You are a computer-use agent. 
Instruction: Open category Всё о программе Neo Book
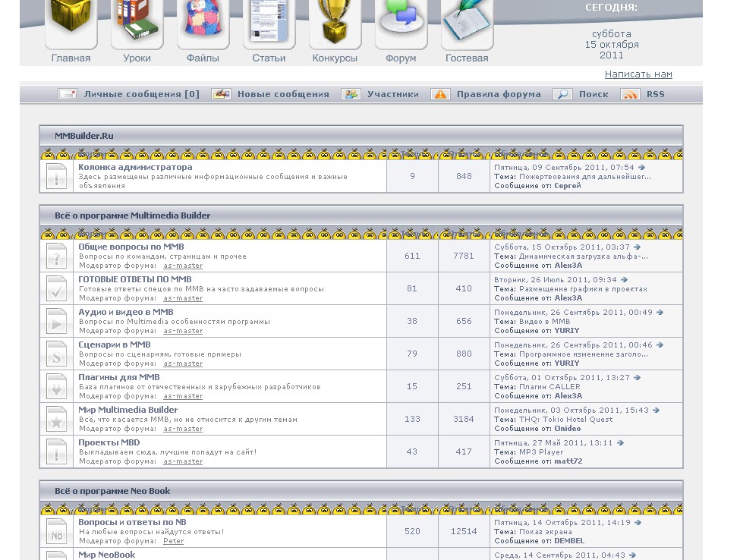point(112,491)
